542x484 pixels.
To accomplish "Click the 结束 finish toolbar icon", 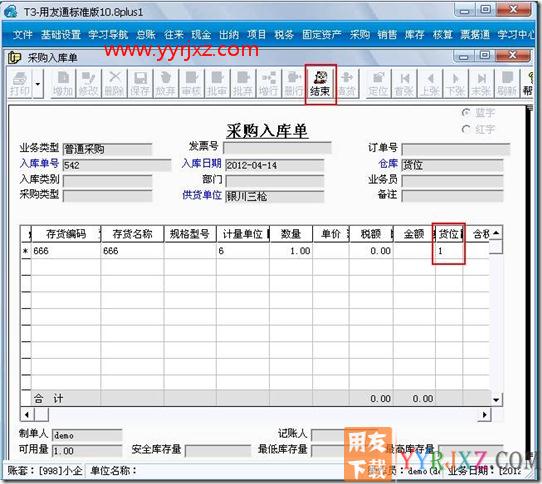I will tap(320, 84).
